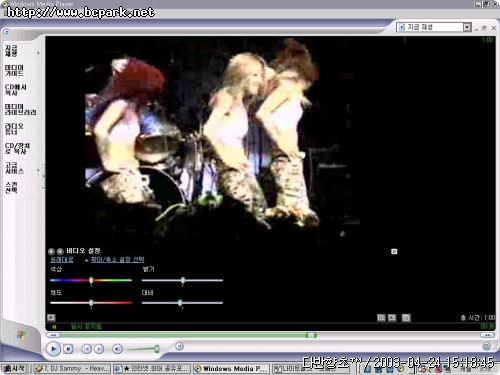Skip to the next track
Viewport: 500px width, 375px height.
point(99,349)
